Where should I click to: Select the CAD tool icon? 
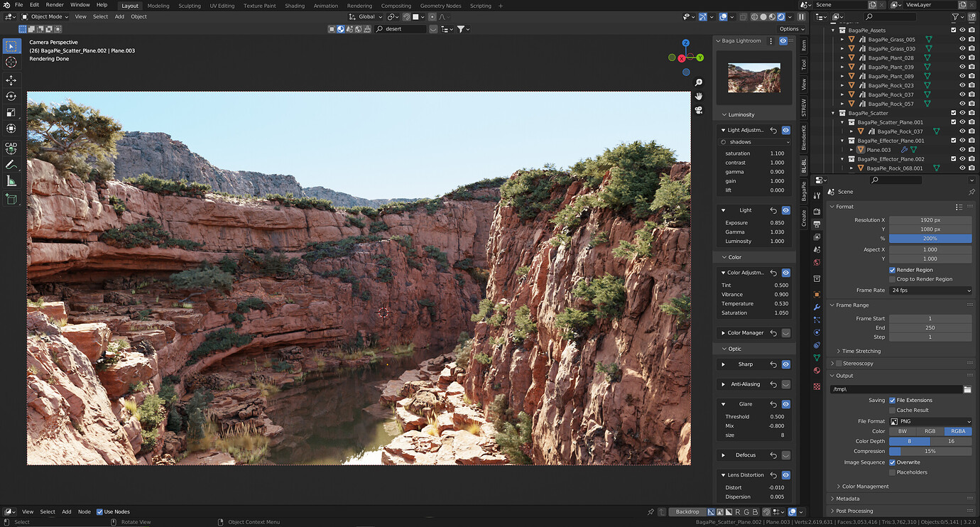coord(11,148)
